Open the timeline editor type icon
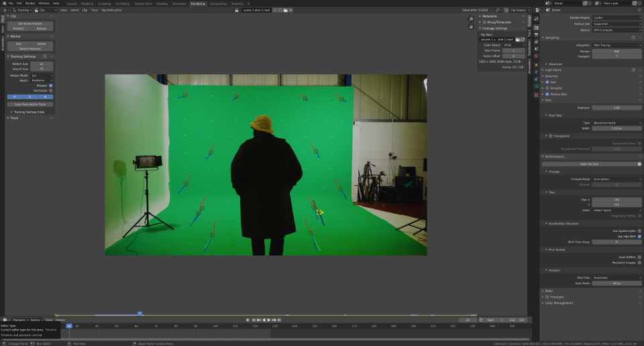 (x=5, y=320)
